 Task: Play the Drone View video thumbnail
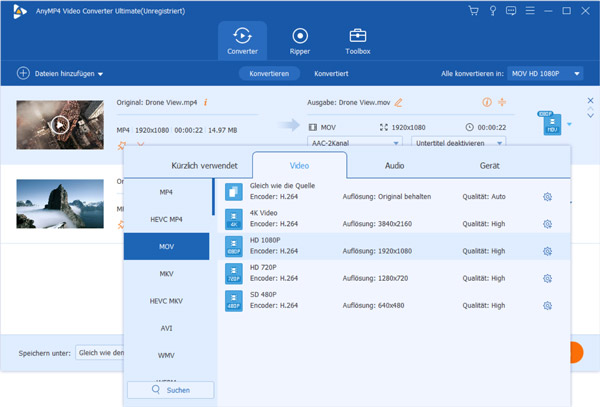(60, 125)
